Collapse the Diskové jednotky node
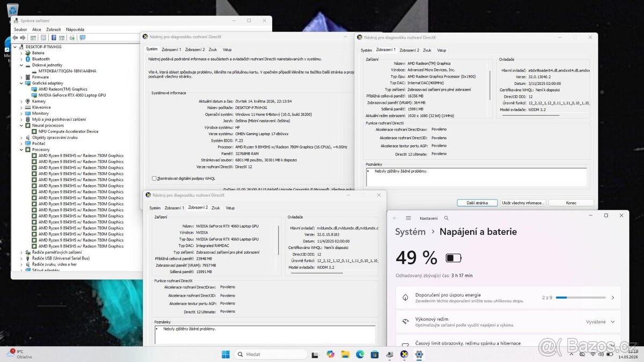This screenshot has height=362, width=644. [x=21, y=65]
